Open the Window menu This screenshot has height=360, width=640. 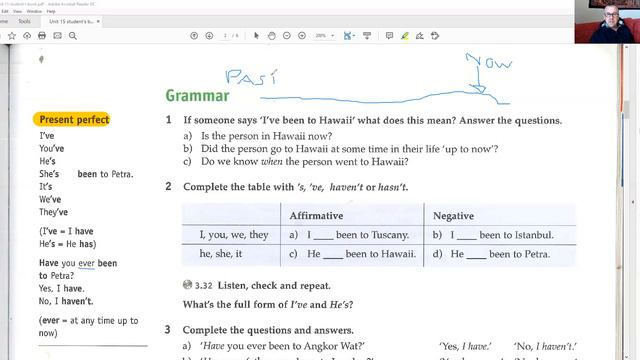coord(34,11)
